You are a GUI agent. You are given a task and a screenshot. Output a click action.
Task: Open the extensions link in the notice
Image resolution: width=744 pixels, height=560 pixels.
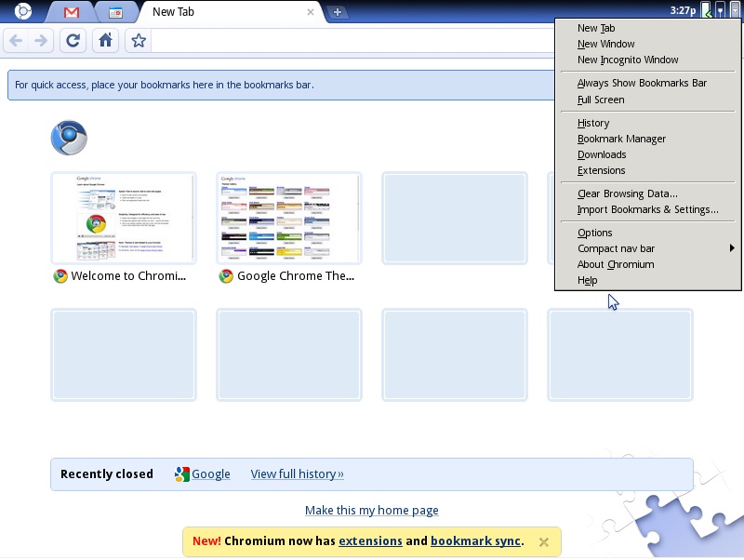[x=370, y=541]
